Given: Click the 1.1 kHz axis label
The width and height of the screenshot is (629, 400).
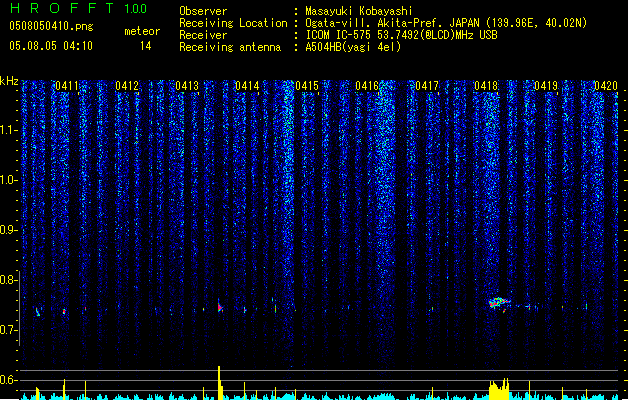Looking at the screenshot, I should [7, 130].
